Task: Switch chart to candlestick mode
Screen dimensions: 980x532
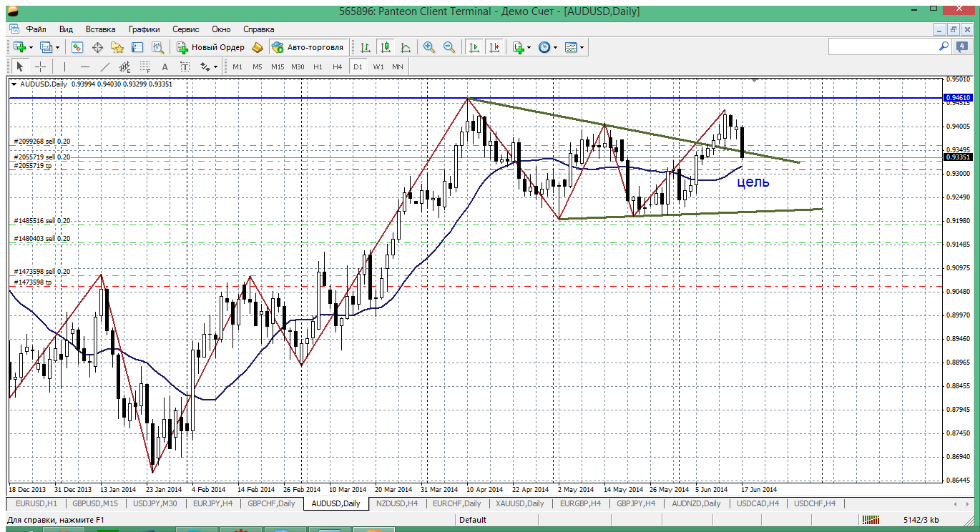Action: (x=386, y=47)
